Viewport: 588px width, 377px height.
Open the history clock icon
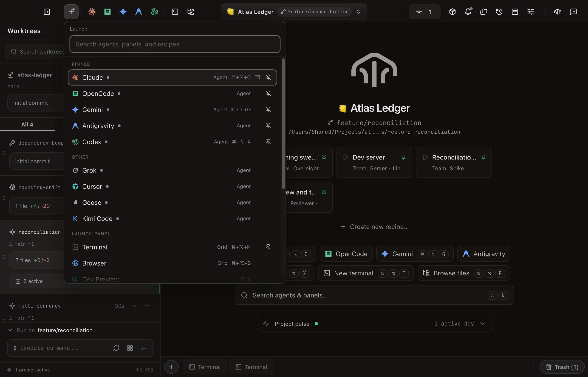(499, 12)
